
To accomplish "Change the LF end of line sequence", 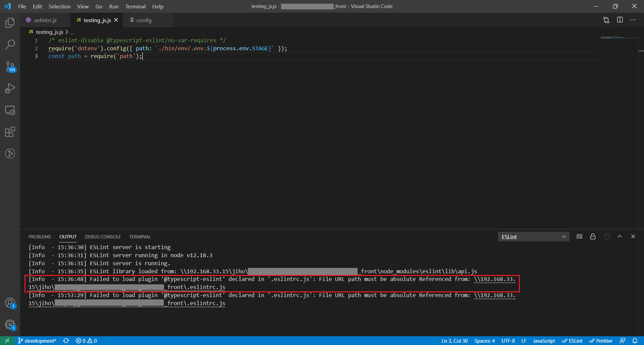I will point(524,341).
